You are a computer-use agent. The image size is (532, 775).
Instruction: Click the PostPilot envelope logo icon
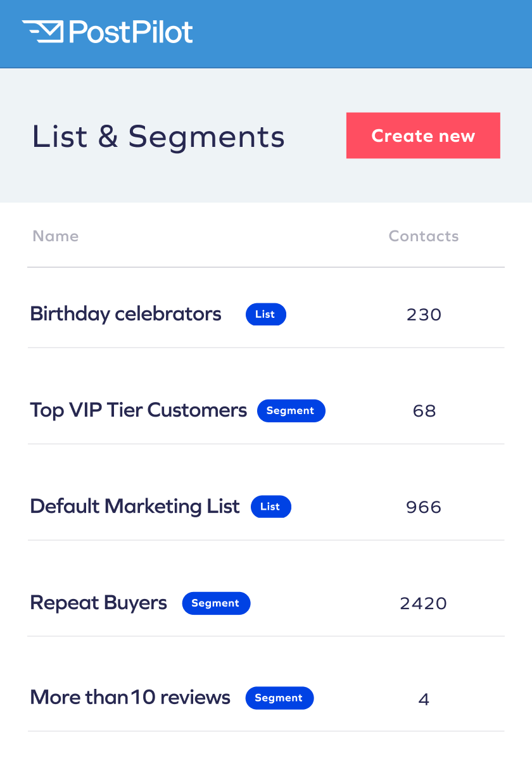(42, 32)
